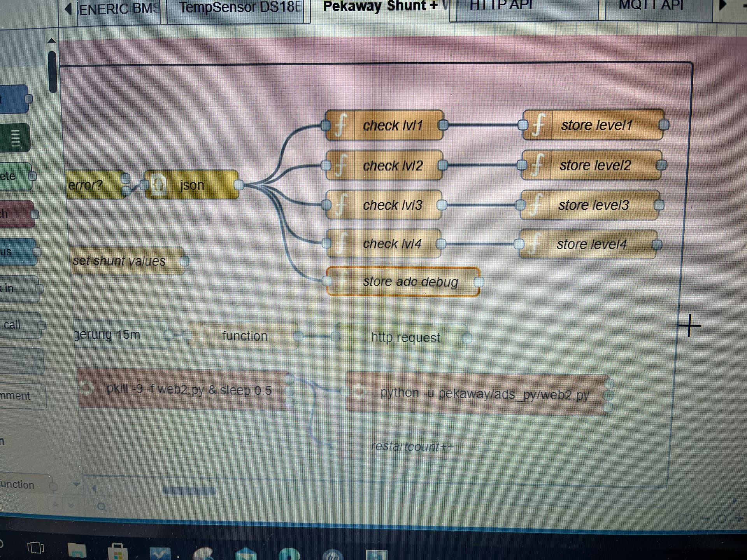Open the Microsoft Store taskbar icon
This screenshot has width=747, height=560.
pyautogui.click(x=117, y=551)
